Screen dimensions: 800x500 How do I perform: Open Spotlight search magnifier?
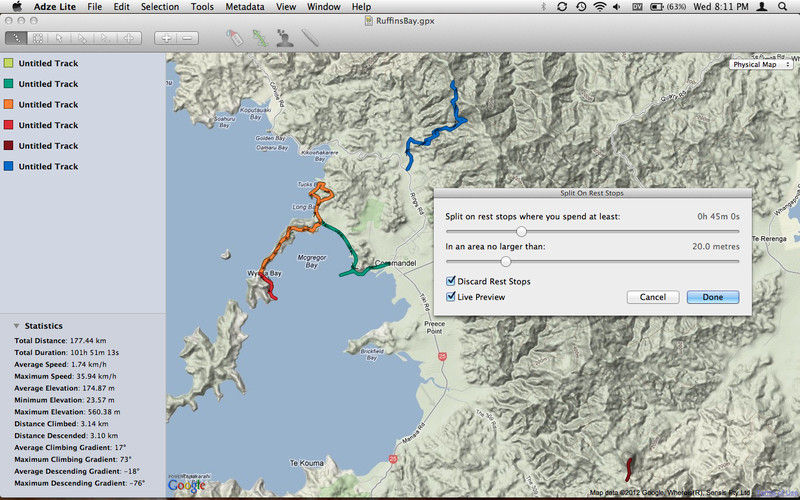782,7
